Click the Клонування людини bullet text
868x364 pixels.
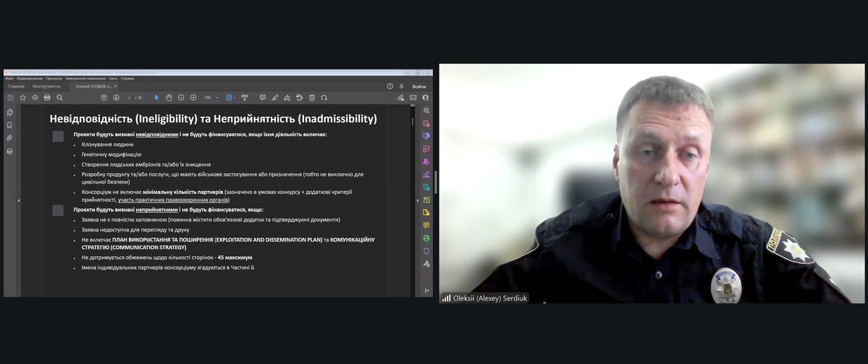coord(107,145)
